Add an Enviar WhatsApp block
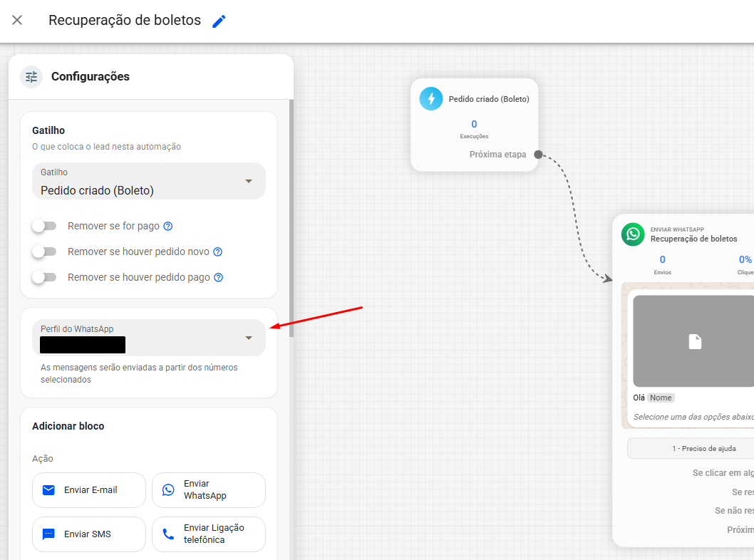 [x=209, y=489]
